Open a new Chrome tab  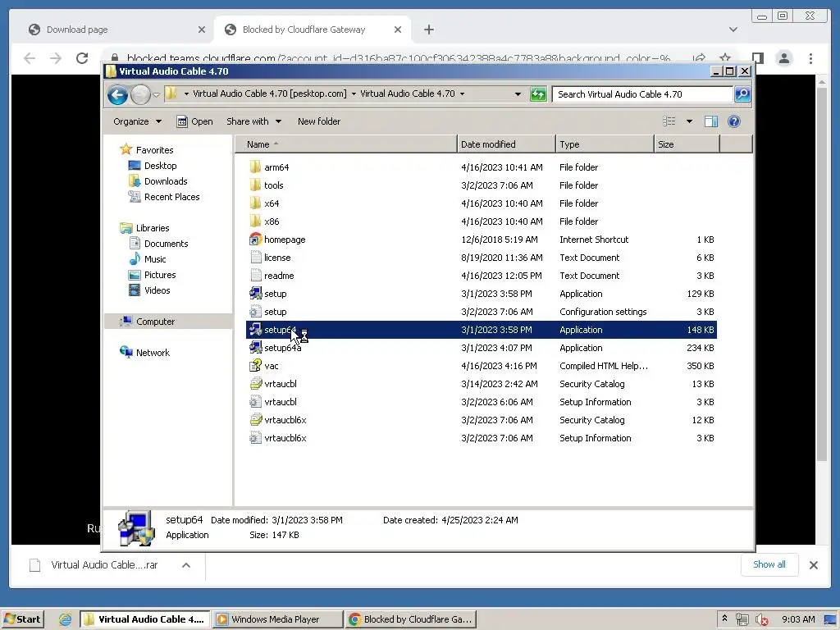(428, 30)
